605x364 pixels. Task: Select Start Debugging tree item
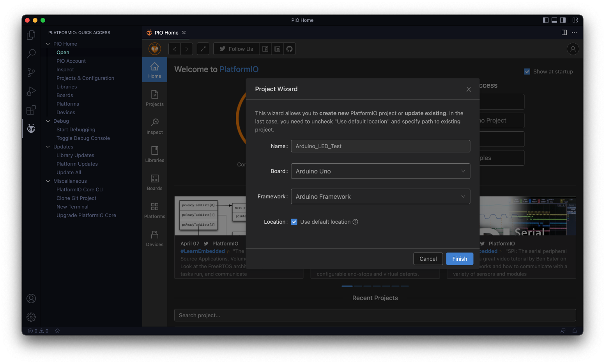click(76, 129)
